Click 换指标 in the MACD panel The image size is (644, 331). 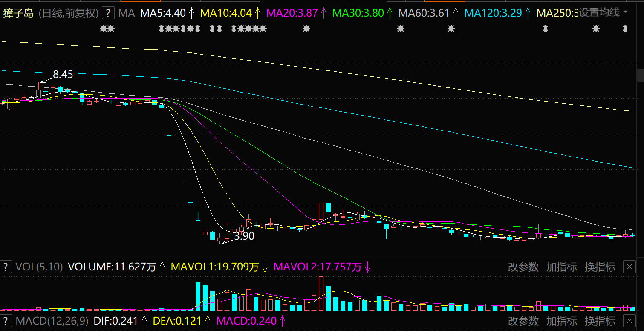coord(600,321)
